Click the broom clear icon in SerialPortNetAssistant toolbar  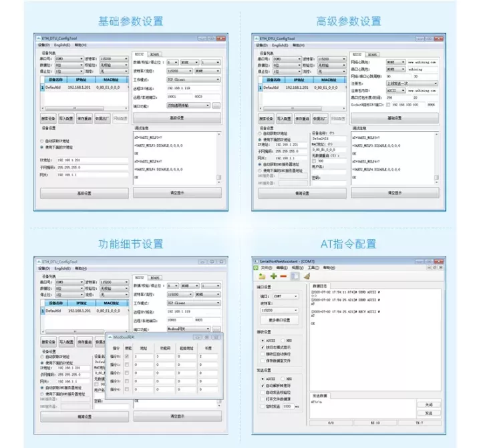307,276
